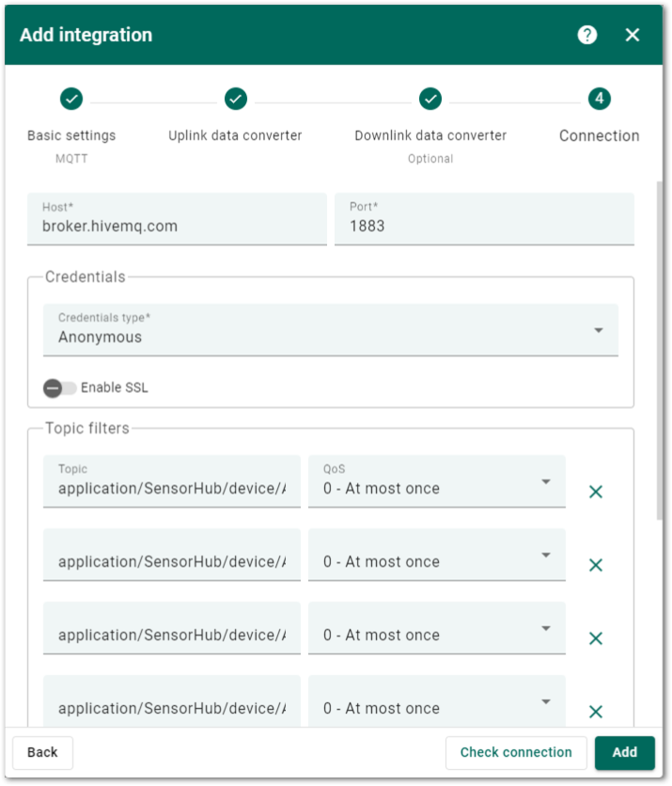
Task: Open QoS dropdown of first topic
Action: pos(436,481)
